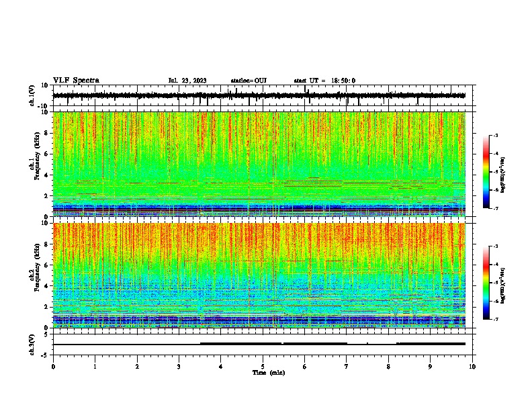Click the '6' kHz tick on ch.2 spectrogram

click(x=46, y=265)
